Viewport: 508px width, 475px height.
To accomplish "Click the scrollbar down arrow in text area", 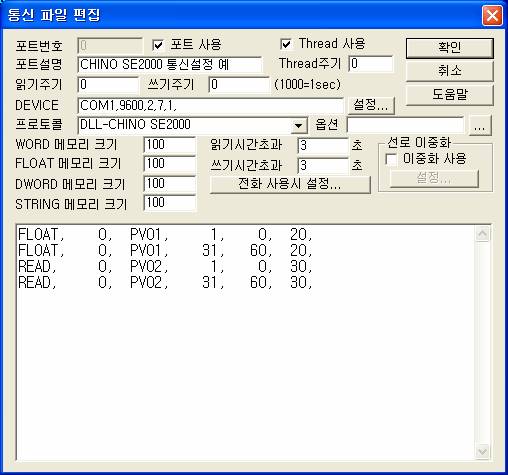I will tap(482, 452).
